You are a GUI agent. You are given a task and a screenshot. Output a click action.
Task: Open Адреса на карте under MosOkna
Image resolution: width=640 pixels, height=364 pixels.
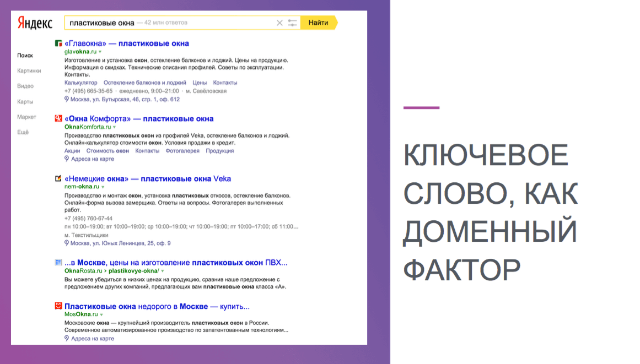click(93, 339)
